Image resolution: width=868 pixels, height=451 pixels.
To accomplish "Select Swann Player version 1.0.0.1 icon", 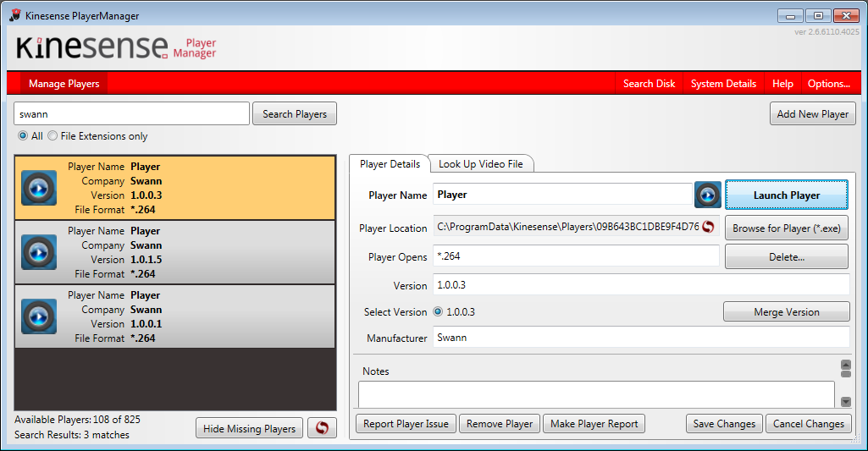I will coord(39,316).
